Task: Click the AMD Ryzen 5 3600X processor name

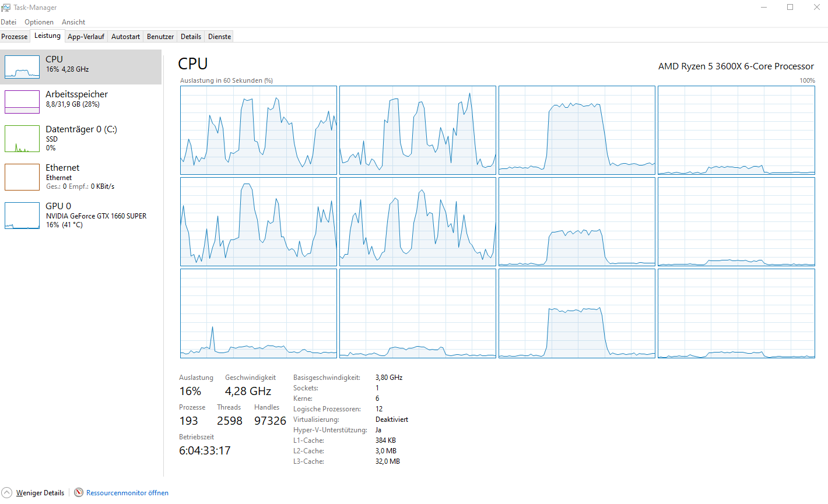Action: point(736,66)
